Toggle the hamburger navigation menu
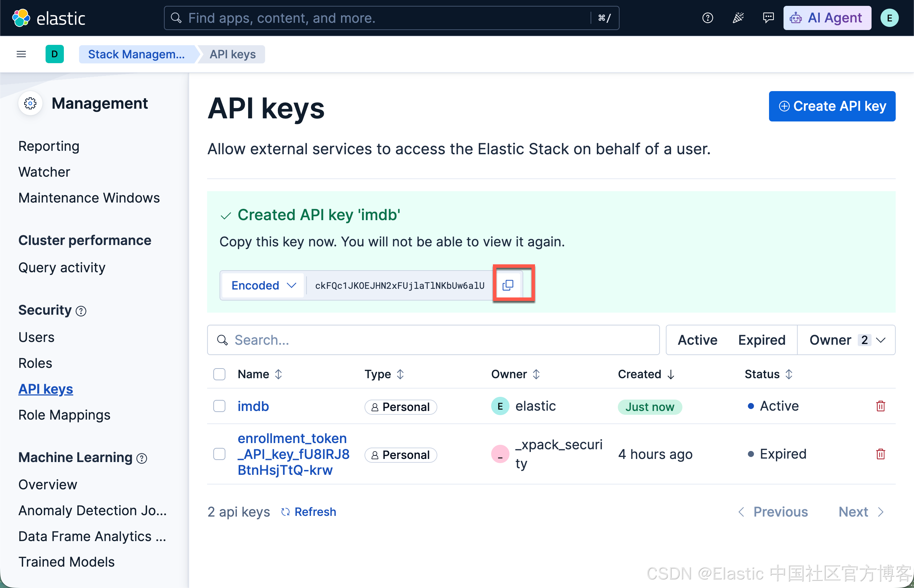 [21, 54]
